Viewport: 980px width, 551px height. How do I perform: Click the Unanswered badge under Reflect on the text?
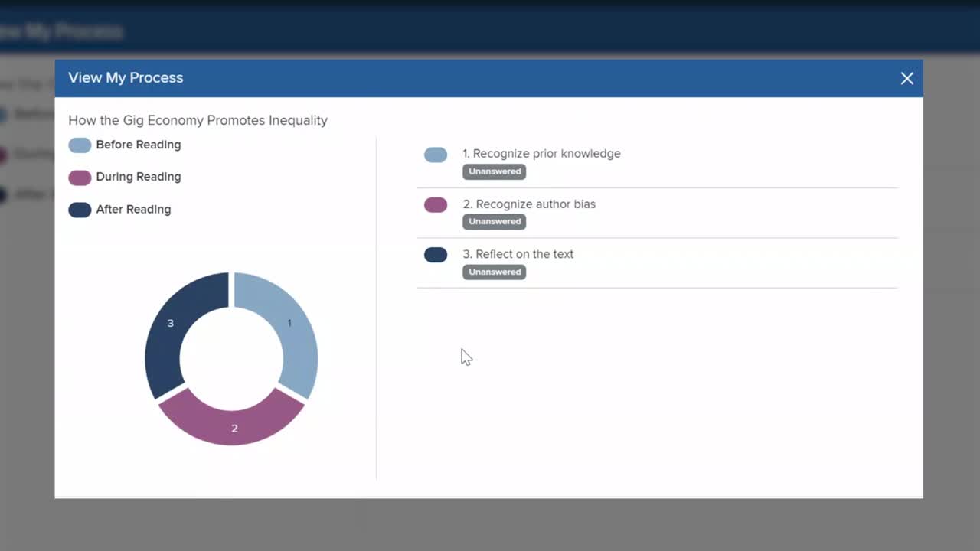tap(494, 272)
